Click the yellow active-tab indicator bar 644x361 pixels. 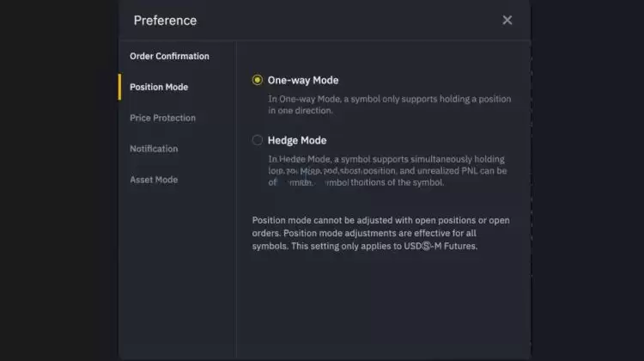[x=119, y=87]
